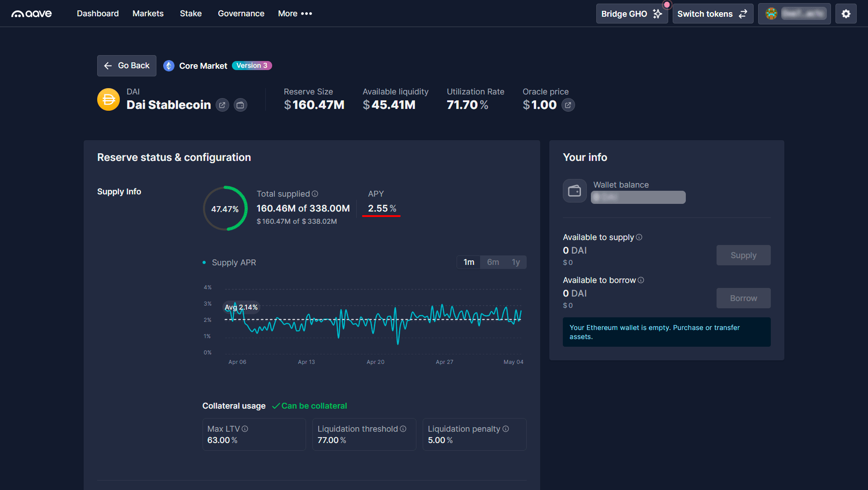Click the Version 3 badge
The height and width of the screenshot is (490, 868).
(x=252, y=66)
